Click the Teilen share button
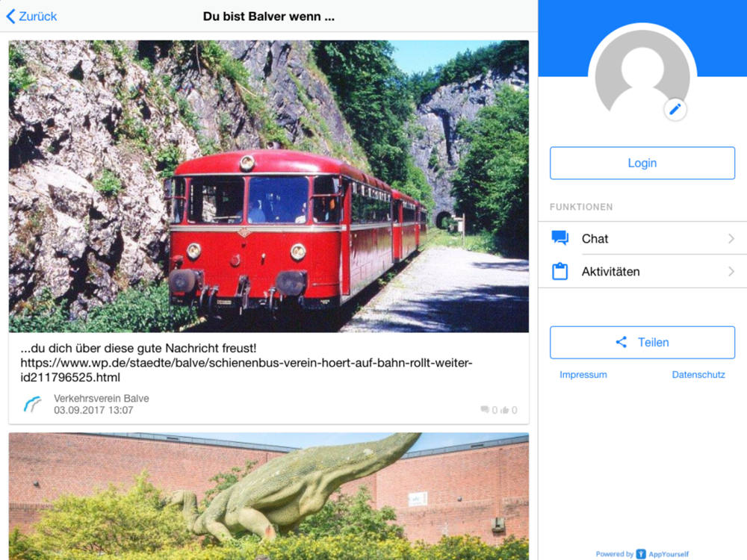 [x=642, y=343]
